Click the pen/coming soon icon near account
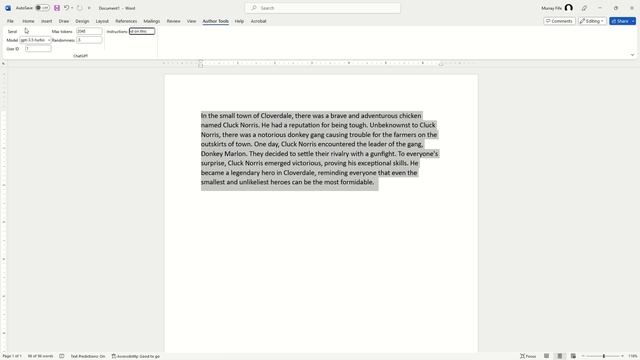640x360 pixels. pos(584,8)
